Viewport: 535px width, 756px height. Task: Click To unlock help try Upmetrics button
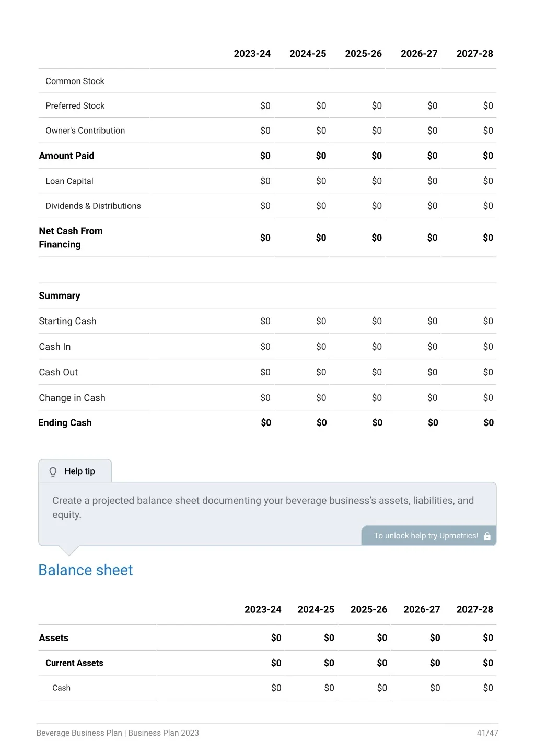coord(429,536)
